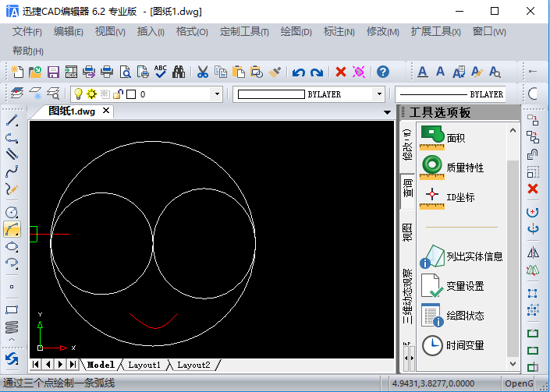Viewport: 550px width, 392px height.
Task: Open find with the binoculars icon
Action: point(179,72)
